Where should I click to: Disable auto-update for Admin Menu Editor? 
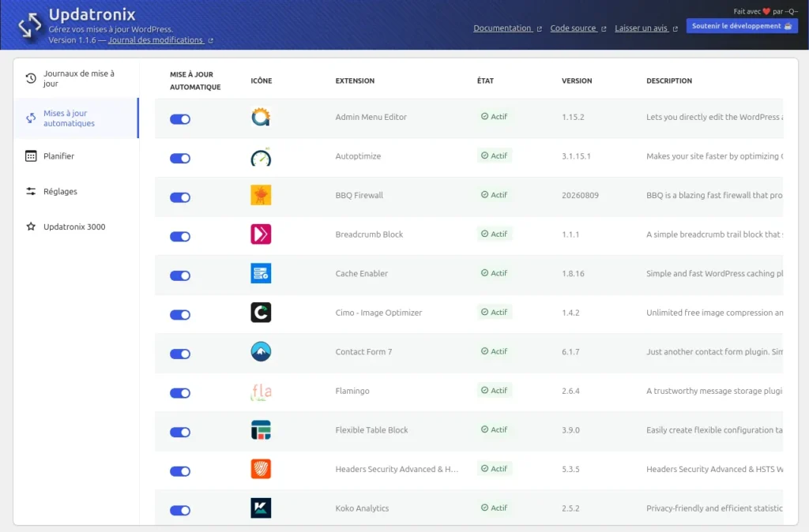[x=180, y=119]
